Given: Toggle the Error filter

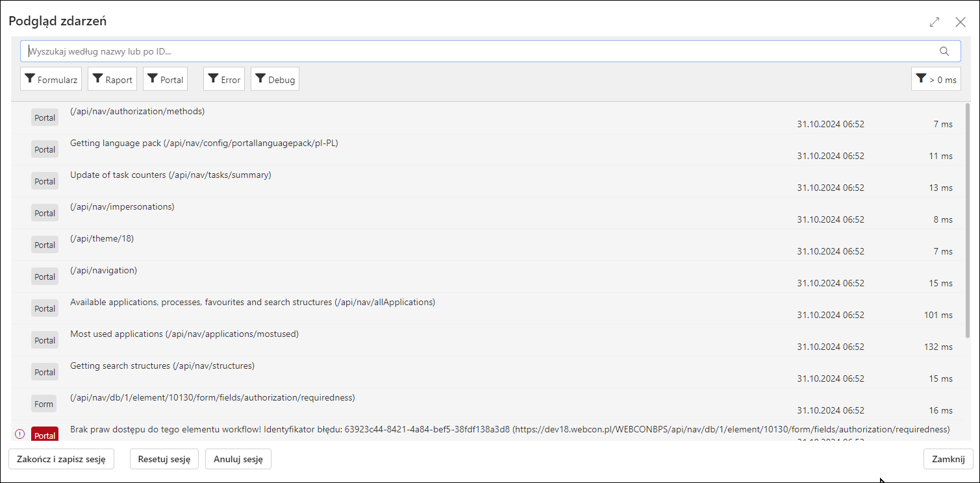Looking at the screenshot, I should (224, 79).
